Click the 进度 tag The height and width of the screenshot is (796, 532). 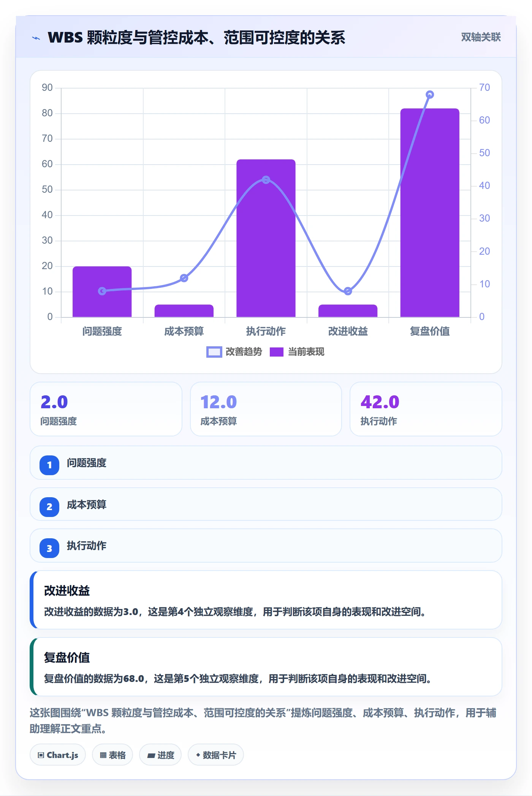160,755
